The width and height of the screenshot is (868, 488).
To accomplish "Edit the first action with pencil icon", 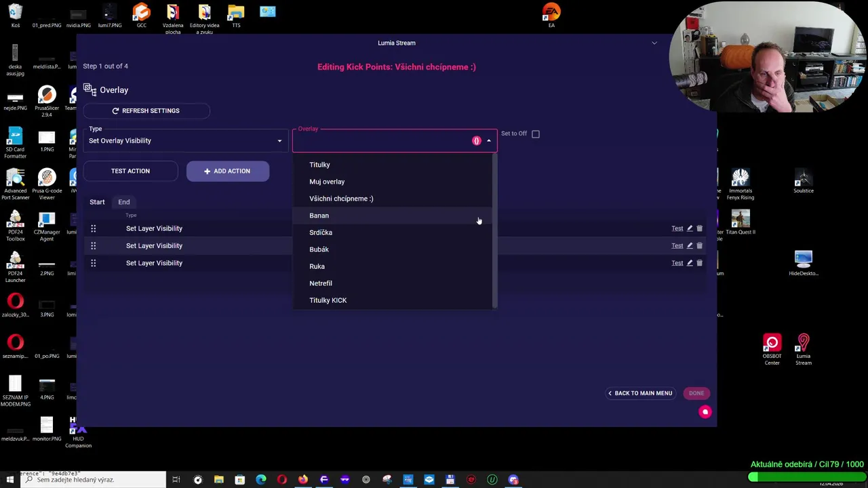I will point(690,228).
